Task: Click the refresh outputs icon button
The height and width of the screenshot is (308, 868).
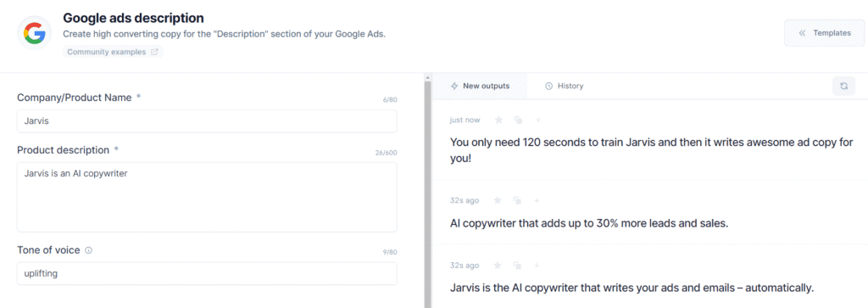Action: tap(843, 86)
